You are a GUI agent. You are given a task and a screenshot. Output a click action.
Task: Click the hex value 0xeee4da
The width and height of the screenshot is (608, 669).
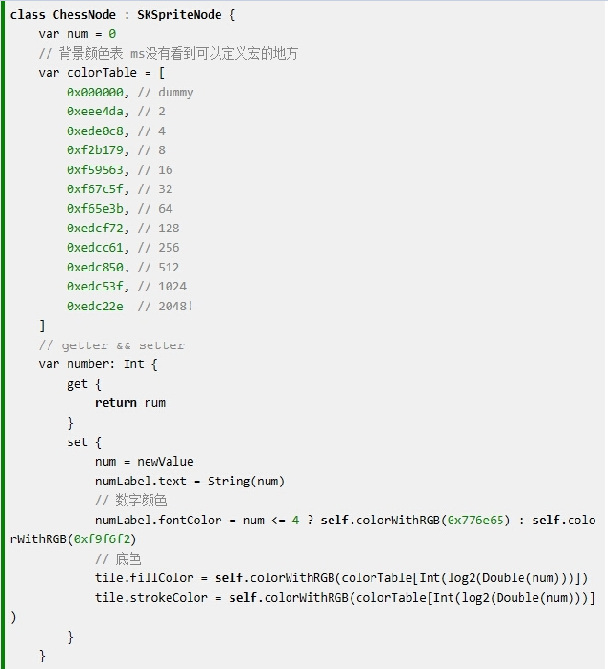tap(95, 111)
